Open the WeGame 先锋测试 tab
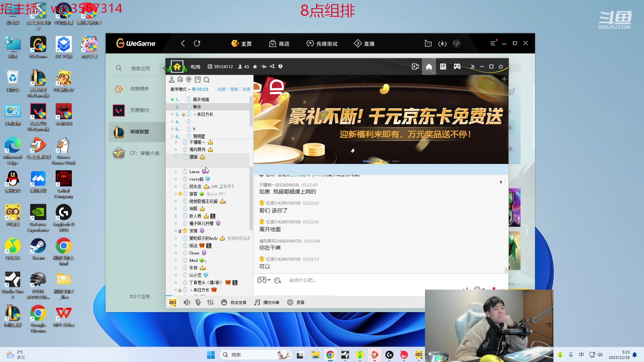Image resolution: width=644 pixels, height=362 pixels. [x=322, y=44]
